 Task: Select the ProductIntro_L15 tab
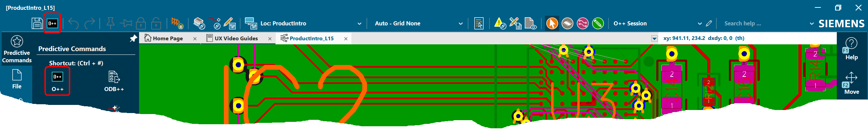pos(311,39)
